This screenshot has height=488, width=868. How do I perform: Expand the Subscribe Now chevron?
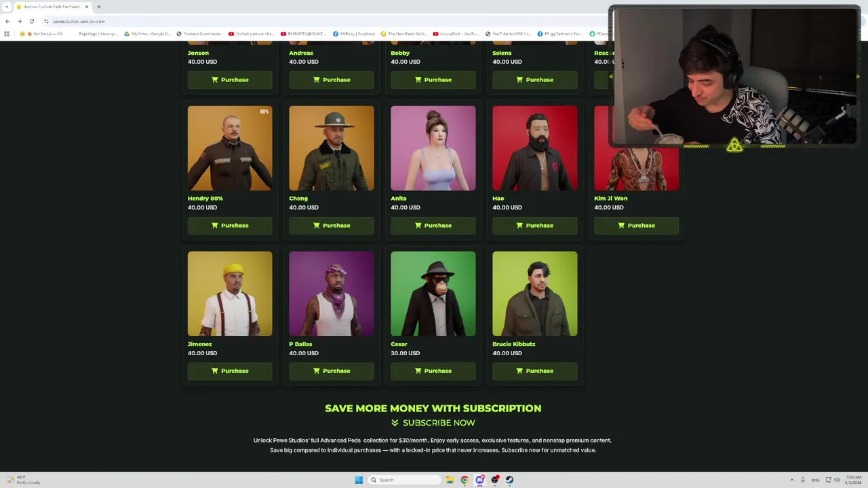coord(395,423)
